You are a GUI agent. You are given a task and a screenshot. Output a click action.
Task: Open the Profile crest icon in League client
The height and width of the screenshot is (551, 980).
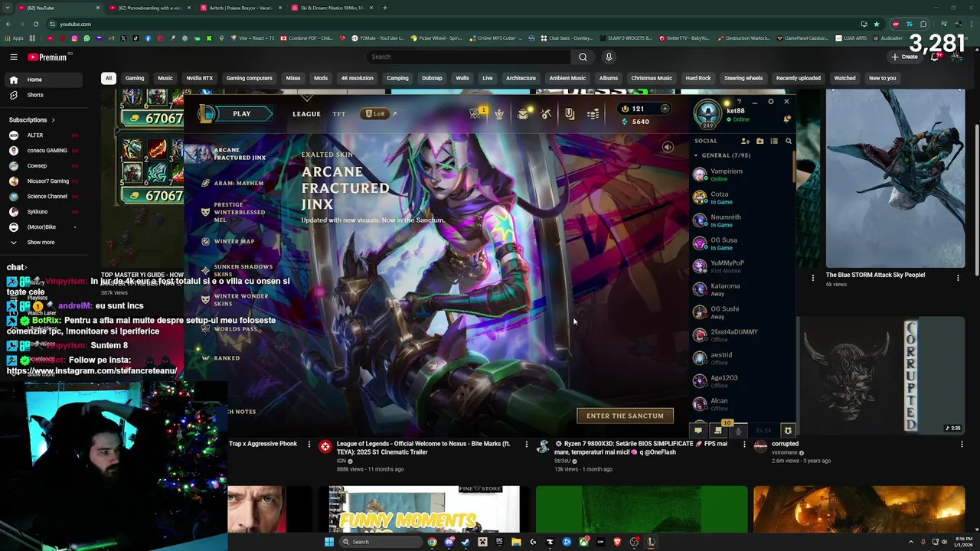[499, 114]
